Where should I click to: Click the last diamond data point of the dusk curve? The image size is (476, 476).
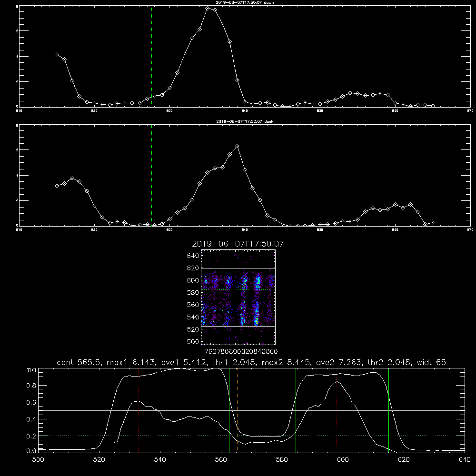pyautogui.click(x=433, y=222)
